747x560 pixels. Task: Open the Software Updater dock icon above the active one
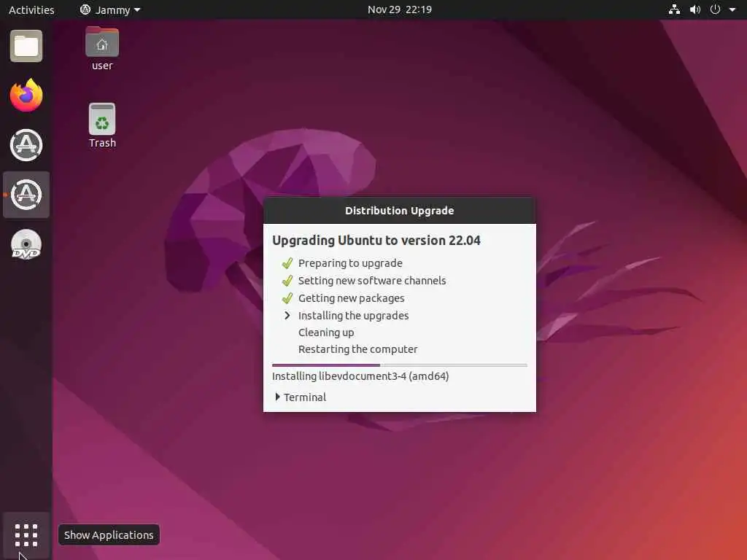click(26, 145)
